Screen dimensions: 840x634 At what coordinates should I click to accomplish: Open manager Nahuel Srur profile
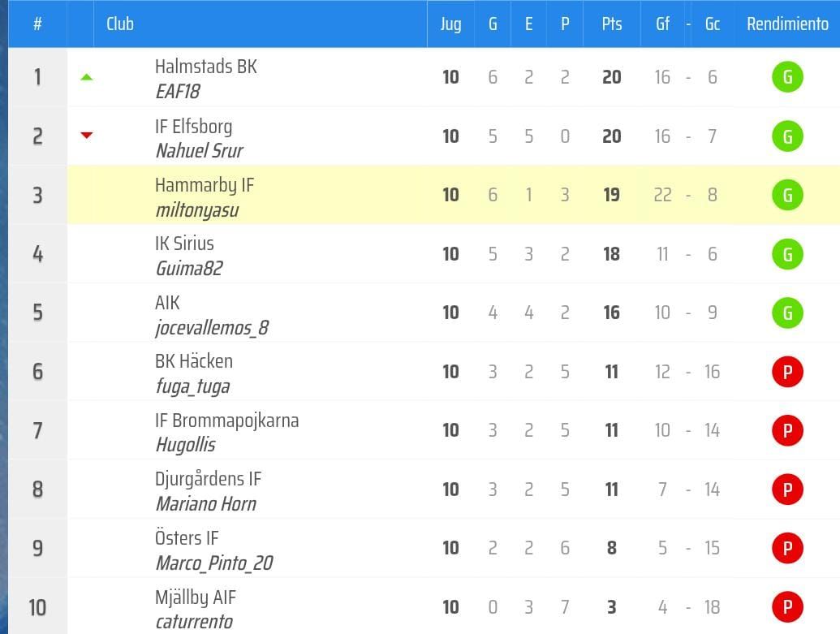[x=199, y=150]
